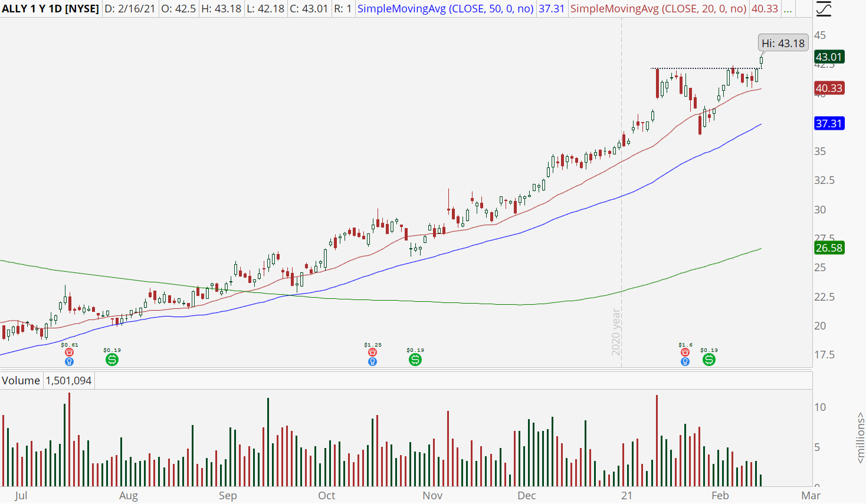Viewport: 866px width, 504px height.
Task: Click the '$1.6' earnings amount label
Action: pyautogui.click(x=685, y=345)
